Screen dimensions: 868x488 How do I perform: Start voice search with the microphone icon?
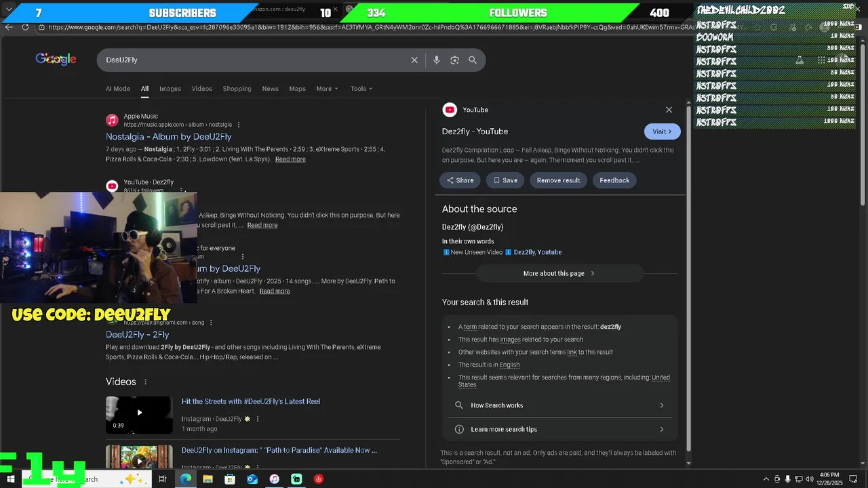(437, 60)
